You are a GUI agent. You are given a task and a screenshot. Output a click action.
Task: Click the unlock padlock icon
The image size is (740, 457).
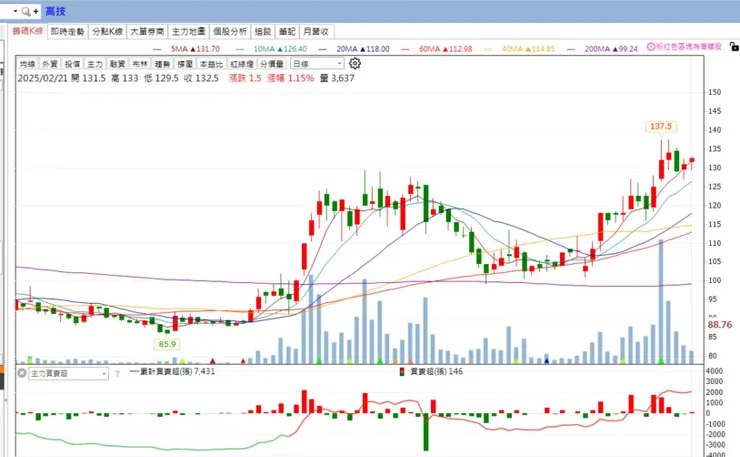point(734,46)
